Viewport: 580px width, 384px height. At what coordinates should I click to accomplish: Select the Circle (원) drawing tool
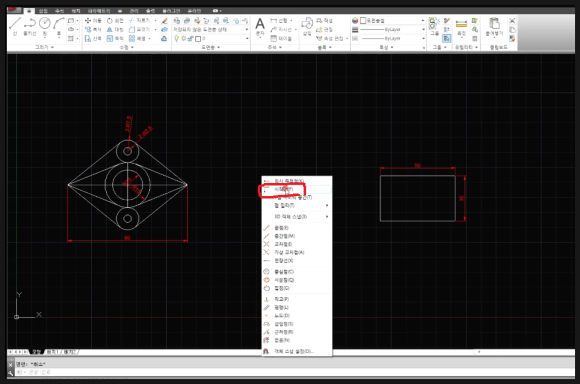[x=45, y=26]
